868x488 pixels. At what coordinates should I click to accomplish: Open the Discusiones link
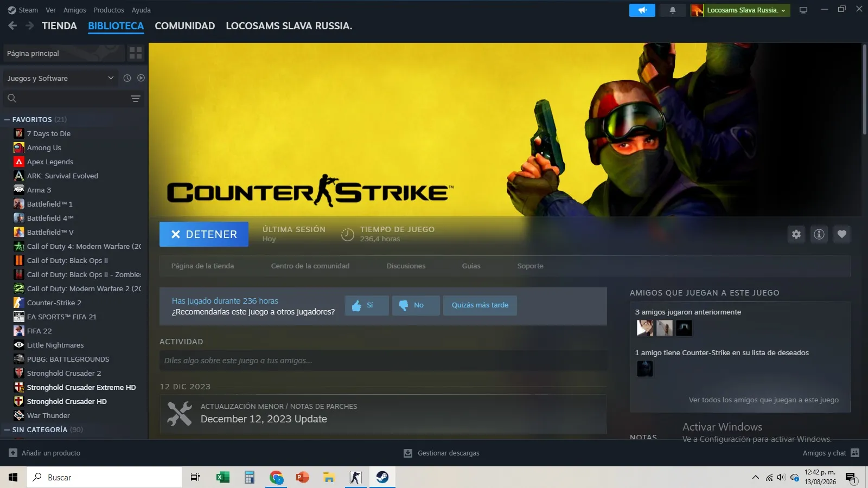406,266
